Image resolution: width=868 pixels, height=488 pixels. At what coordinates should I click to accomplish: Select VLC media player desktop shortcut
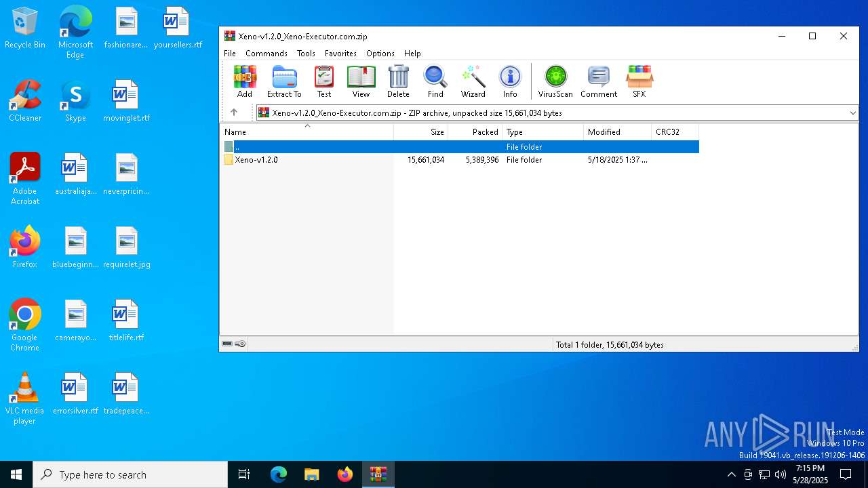[25, 398]
